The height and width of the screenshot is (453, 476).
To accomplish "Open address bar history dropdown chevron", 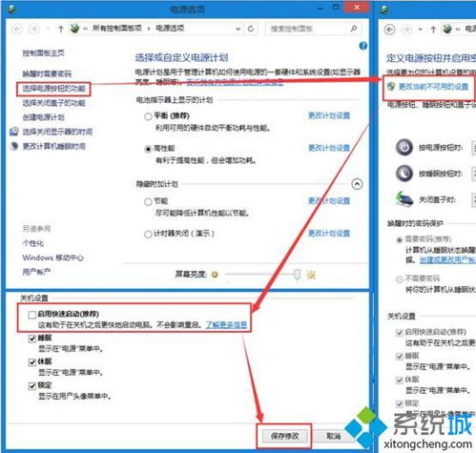I will (x=238, y=29).
